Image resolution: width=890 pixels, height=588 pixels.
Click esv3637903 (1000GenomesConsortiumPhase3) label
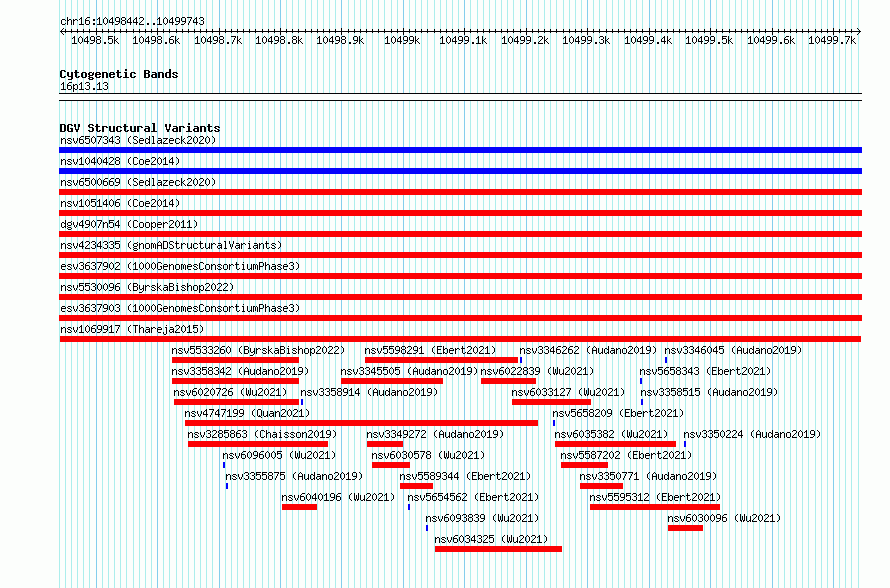pos(180,308)
